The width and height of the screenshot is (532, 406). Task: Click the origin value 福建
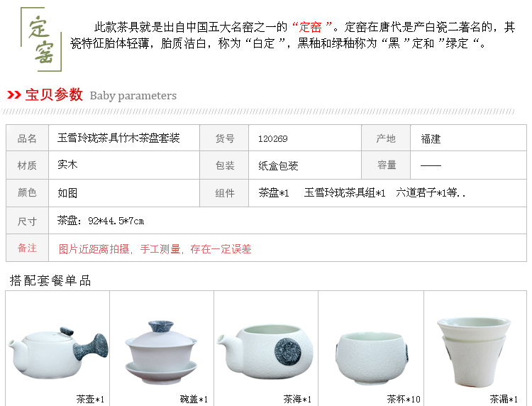point(431,139)
